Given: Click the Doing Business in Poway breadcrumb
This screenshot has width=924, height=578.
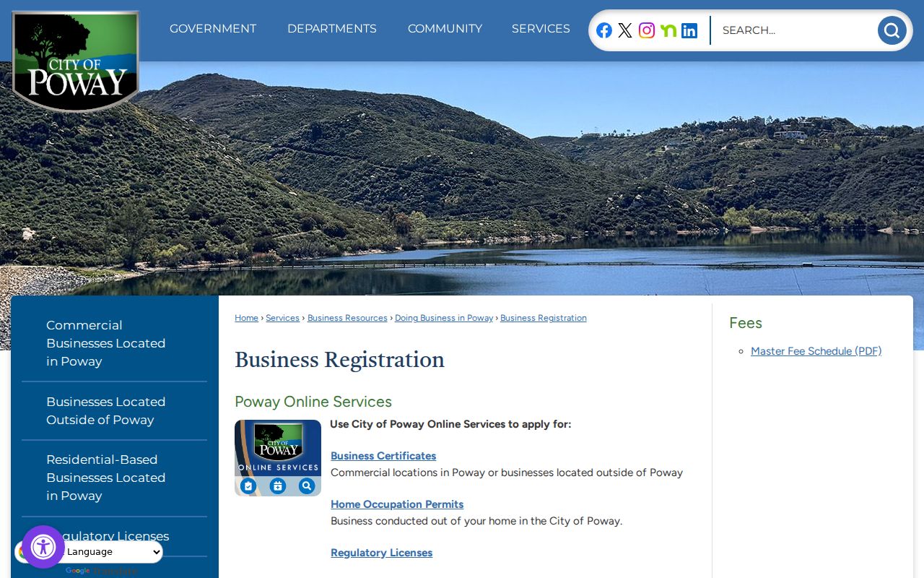Looking at the screenshot, I should 444,318.
